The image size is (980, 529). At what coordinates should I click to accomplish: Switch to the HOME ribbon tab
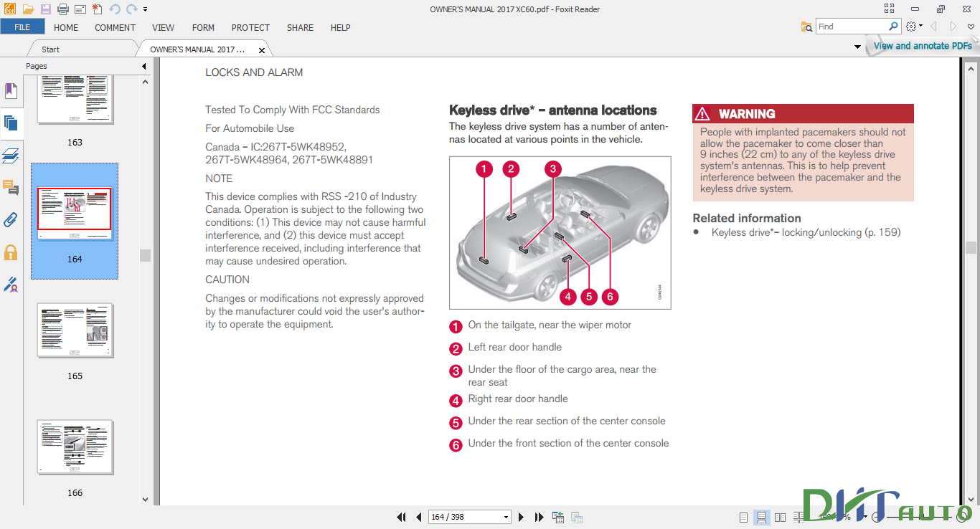66,27
